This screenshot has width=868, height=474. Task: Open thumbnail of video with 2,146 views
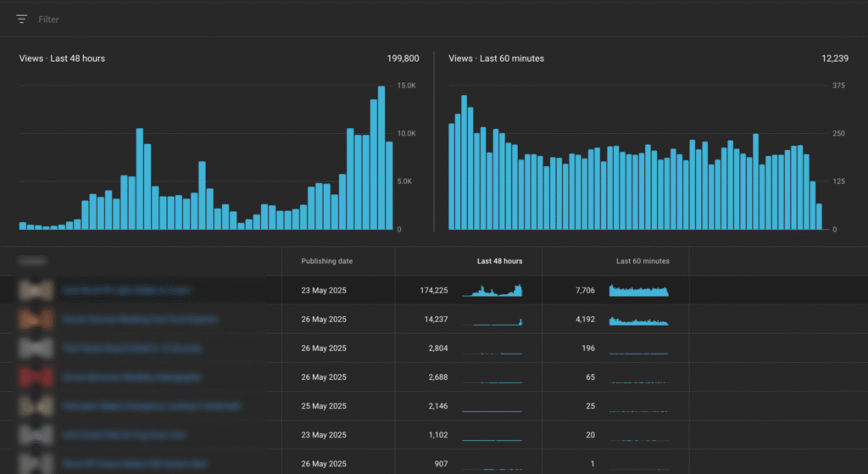(36, 406)
